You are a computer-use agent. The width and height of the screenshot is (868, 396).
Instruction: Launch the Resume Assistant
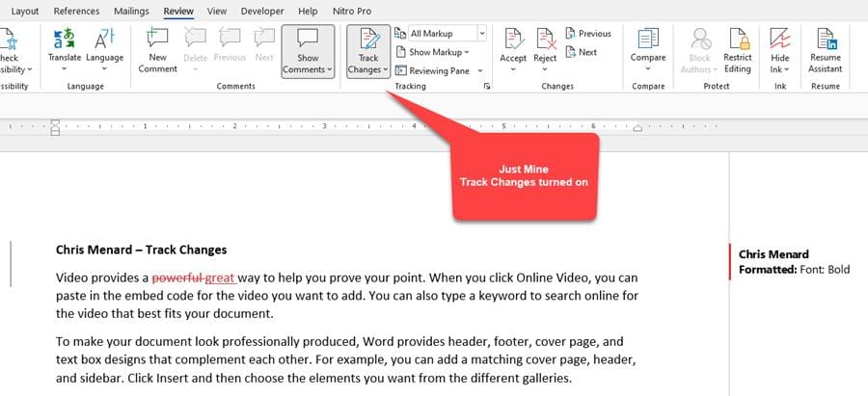coord(826,51)
